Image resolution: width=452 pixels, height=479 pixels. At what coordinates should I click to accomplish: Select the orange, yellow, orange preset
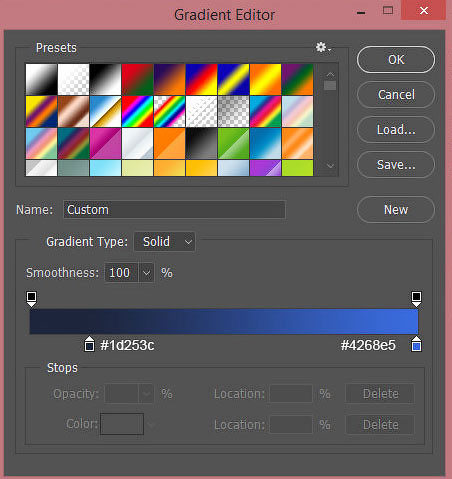pos(265,79)
